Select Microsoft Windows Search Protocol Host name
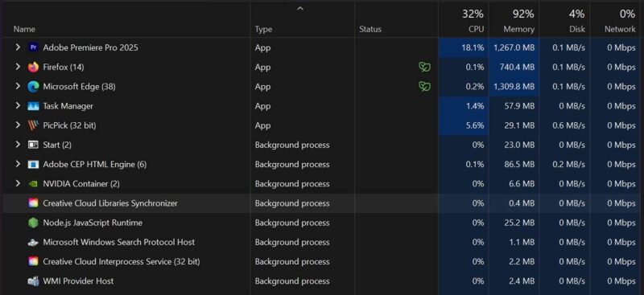The height and width of the screenshot is (295, 644). coord(119,242)
